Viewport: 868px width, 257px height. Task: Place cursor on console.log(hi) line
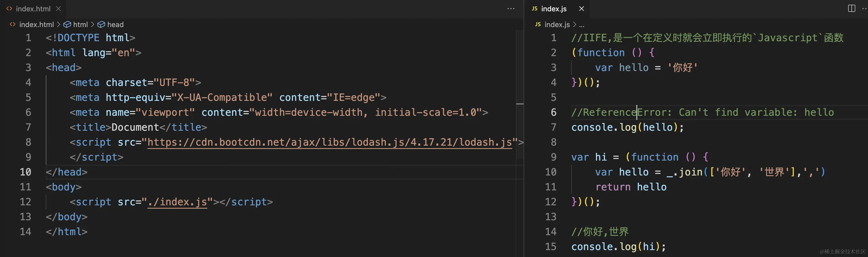[618, 247]
